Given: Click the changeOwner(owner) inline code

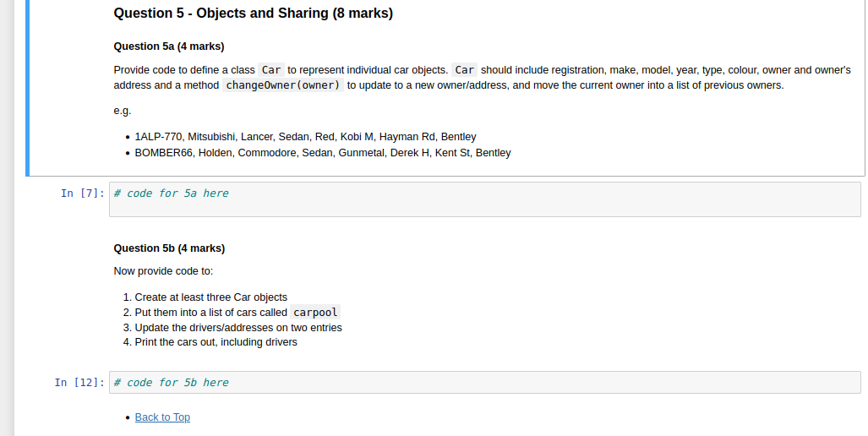Looking at the screenshot, I should pos(283,85).
